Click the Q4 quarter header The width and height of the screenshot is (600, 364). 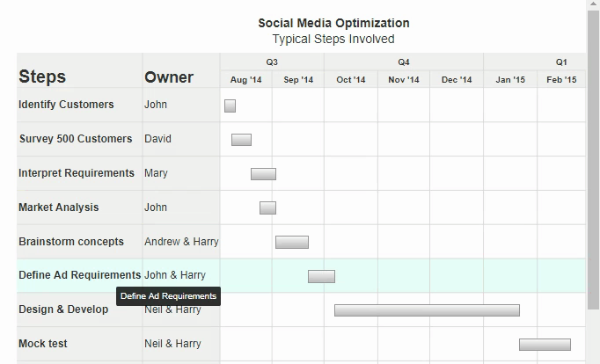[x=403, y=62]
